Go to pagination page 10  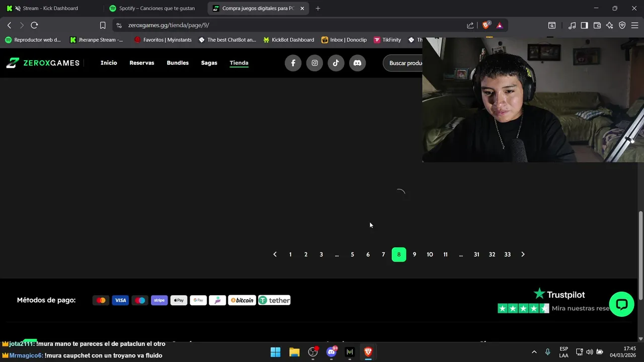[430, 254]
